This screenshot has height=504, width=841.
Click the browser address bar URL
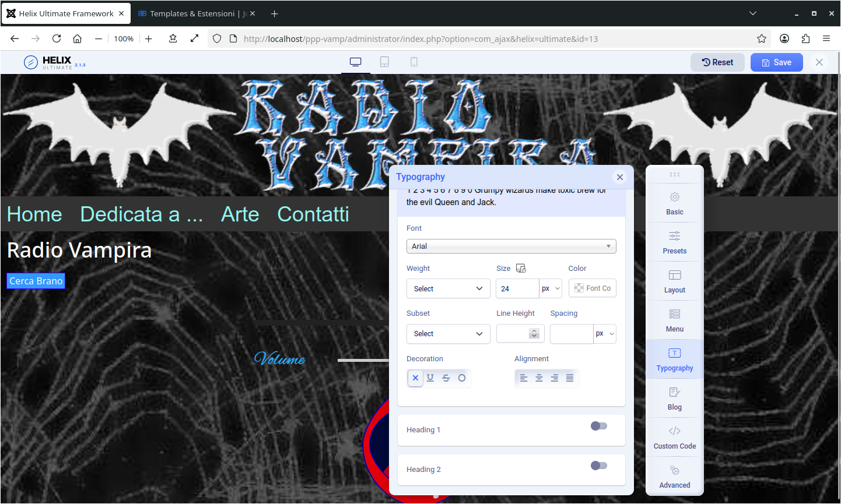420,39
